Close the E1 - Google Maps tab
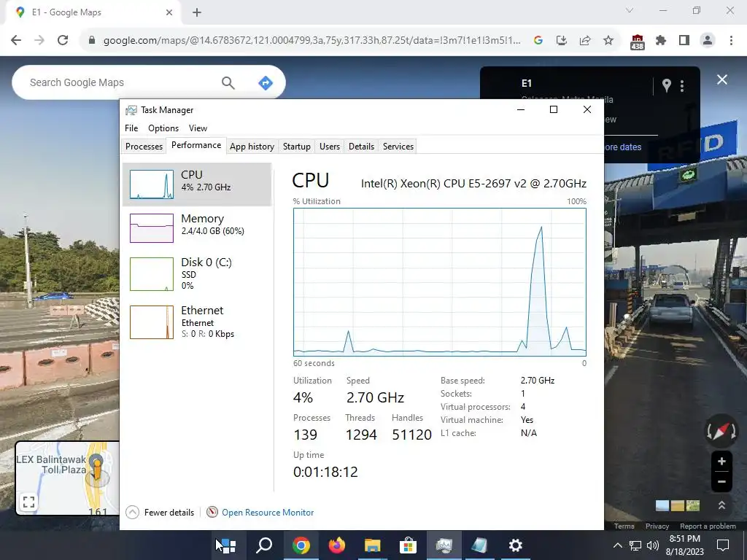 (x=169, y=12)
